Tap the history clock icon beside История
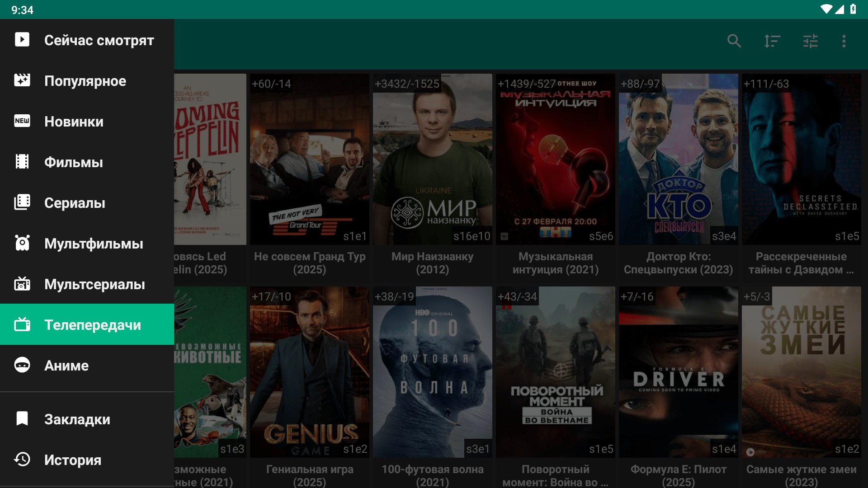The width and height of the screenshot is (868, 488). point(22,460)
